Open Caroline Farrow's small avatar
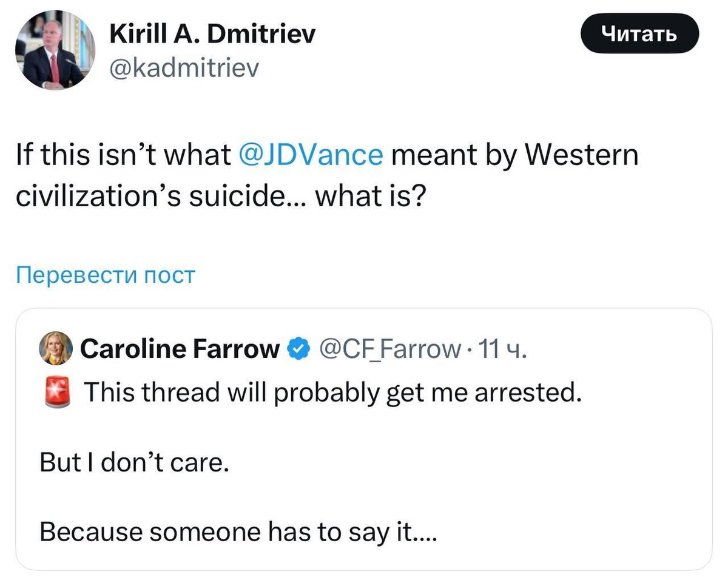The height and width of the screenshot is (577, 728). 56,349
